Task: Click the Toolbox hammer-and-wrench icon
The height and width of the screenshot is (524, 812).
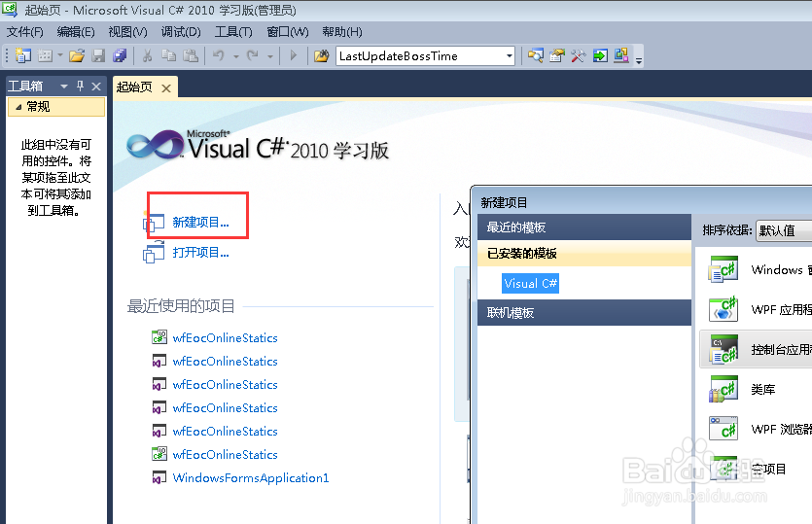Action: click(579, 55)
